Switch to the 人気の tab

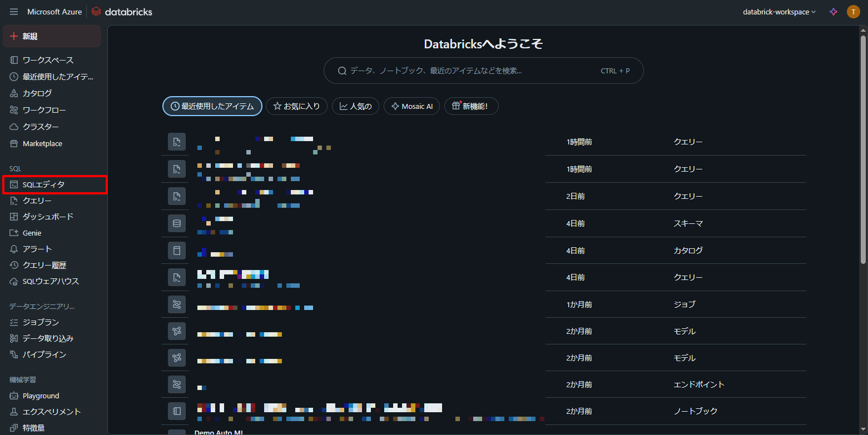(355, 106)
